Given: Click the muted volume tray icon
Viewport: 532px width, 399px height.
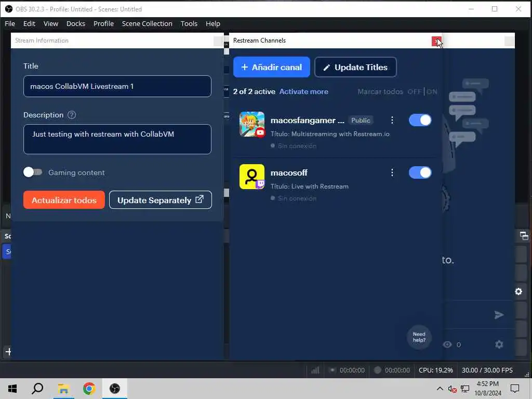Looking at the screenshot, I should point(452,389).
